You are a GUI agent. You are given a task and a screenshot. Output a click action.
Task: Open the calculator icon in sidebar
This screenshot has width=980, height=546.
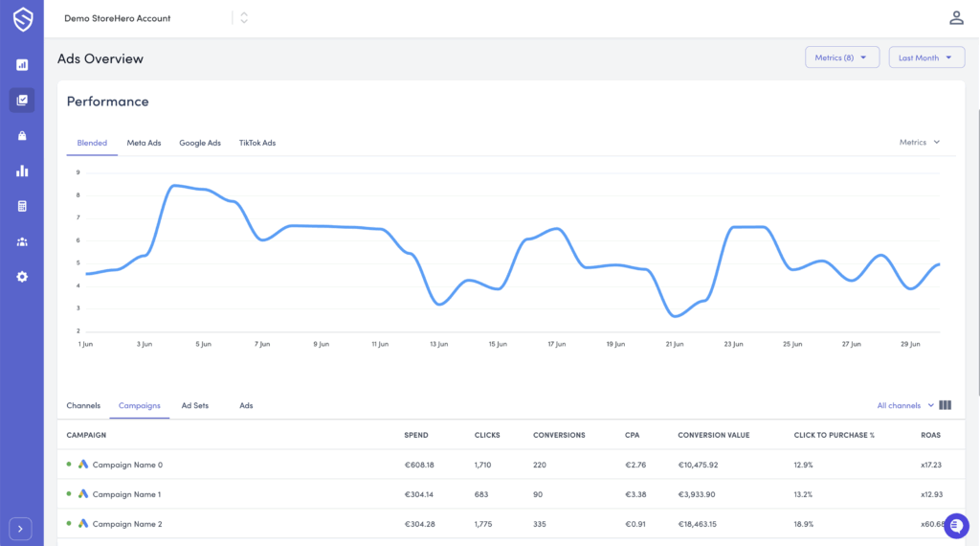22,206
